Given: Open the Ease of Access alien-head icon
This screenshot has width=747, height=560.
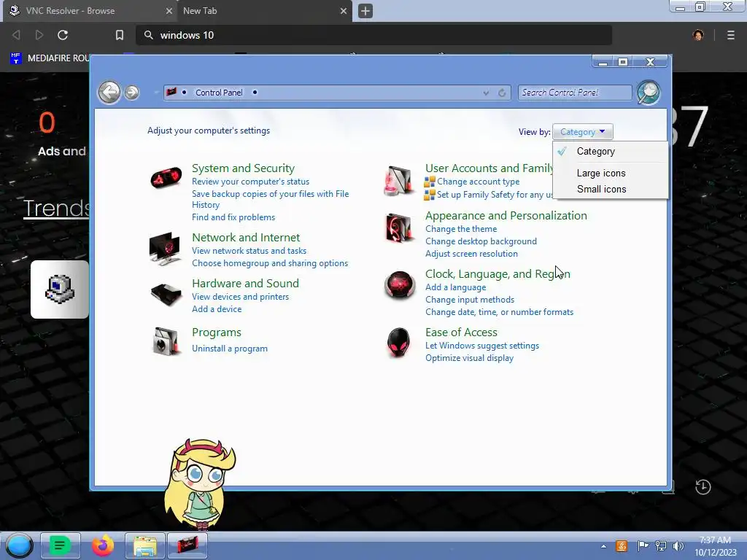Looking at the screenshot, I should tap(398, 342).
